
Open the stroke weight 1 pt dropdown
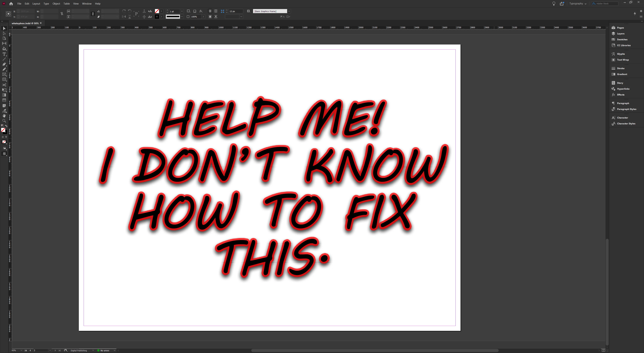point(182,11)
